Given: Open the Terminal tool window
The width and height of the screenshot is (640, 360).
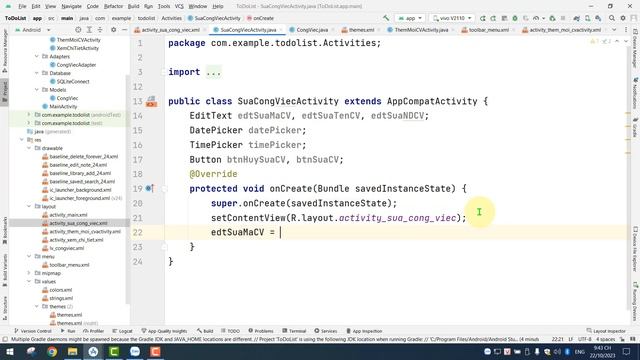Looking at the screenshot, I should pyautogui.click(x=294, y=331).
